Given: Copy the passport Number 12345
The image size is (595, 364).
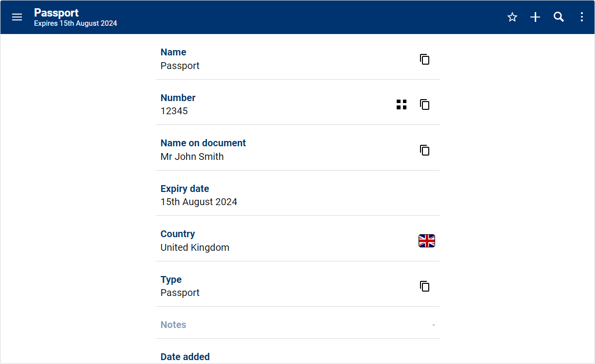Looking at the screenshot, I should [424, 104].
